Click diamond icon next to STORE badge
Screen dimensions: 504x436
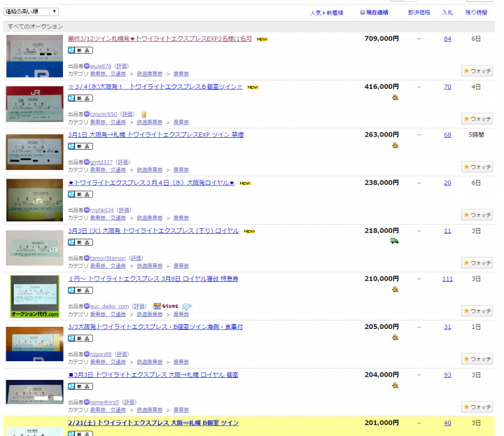[187, 307]
